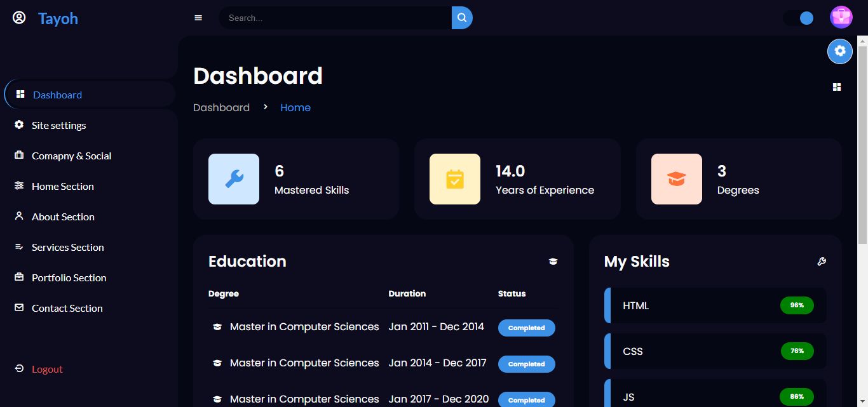Click the Jan 2014 - Dec 2017 duration cell

(438, 363)
